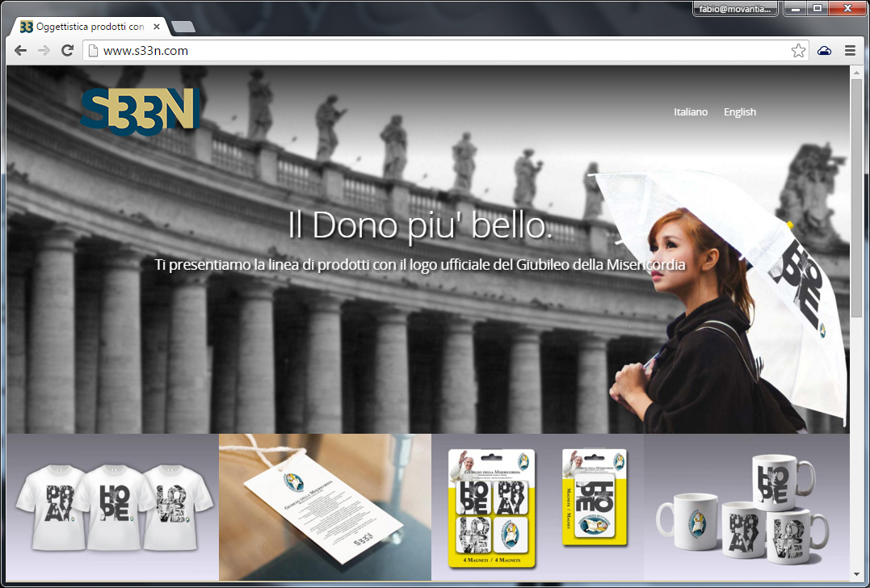This screenshot has height=588, width=870.
Task: Reload the page with refresh icon
Action: [68, 51]
